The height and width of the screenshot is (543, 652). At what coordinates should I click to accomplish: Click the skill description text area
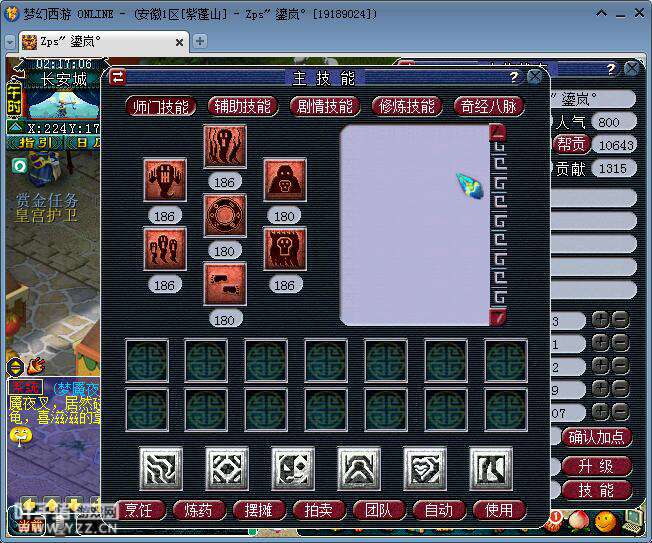415,225
